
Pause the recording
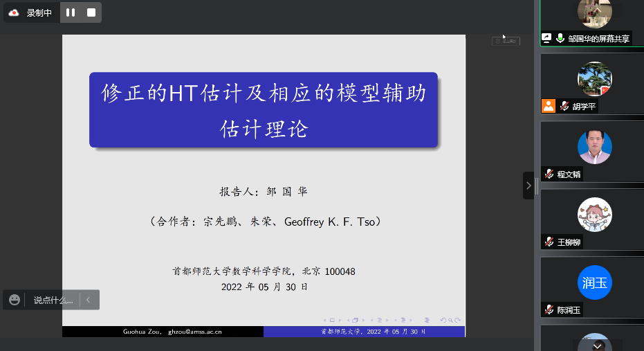(71, 12)
